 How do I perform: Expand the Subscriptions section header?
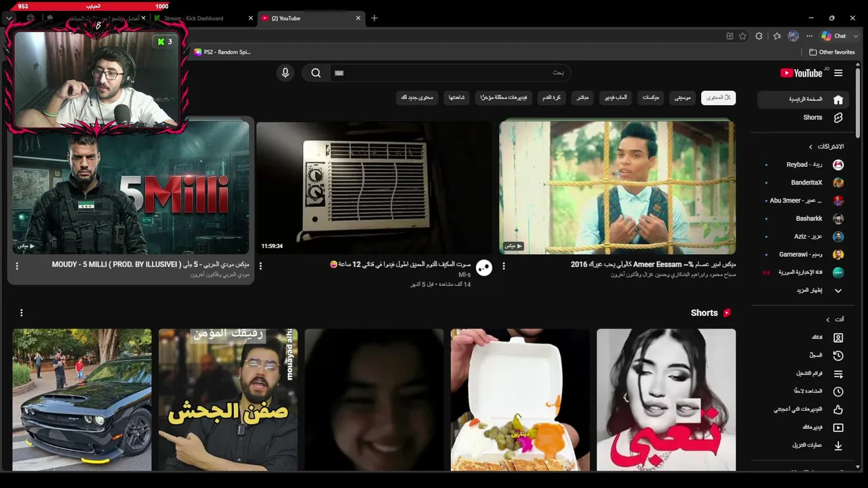tap(825, 146)
